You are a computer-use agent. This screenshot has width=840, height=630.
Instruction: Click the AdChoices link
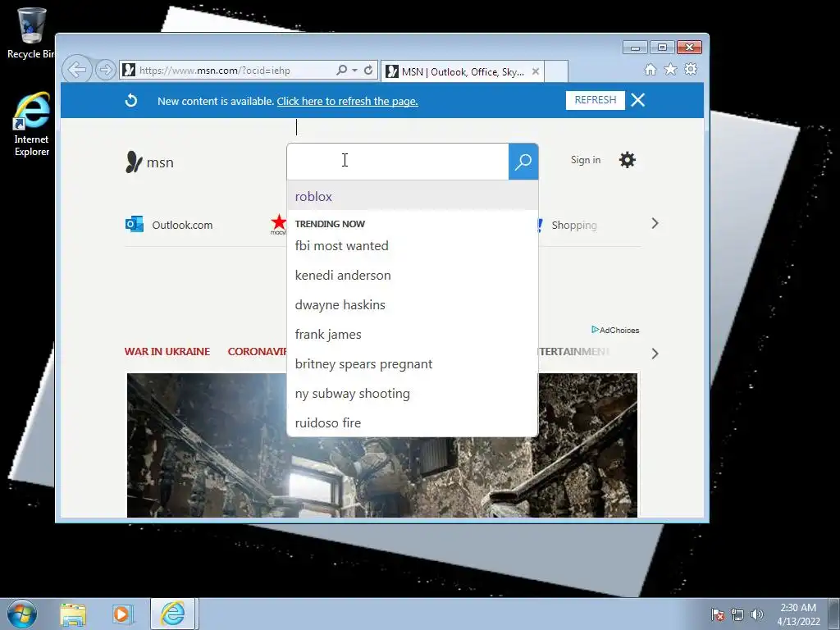pyautogui.click(x=615, y=330)
